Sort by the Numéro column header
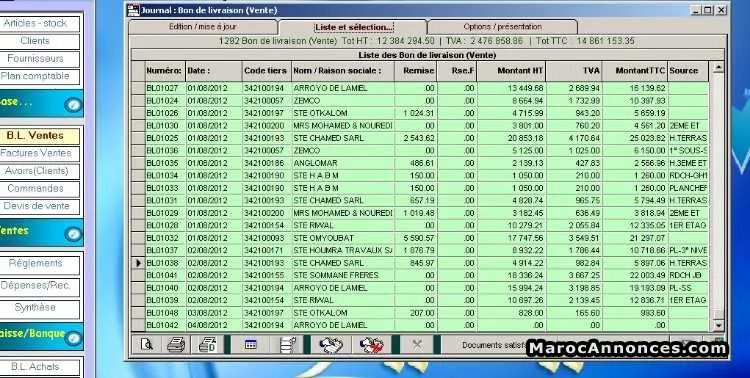This screenshot has height=378, width=750. pyautogui.click(x=165, y=71)
